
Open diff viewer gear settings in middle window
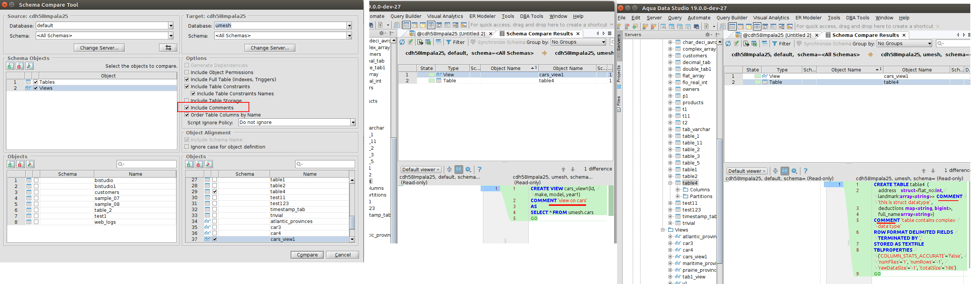468,170
